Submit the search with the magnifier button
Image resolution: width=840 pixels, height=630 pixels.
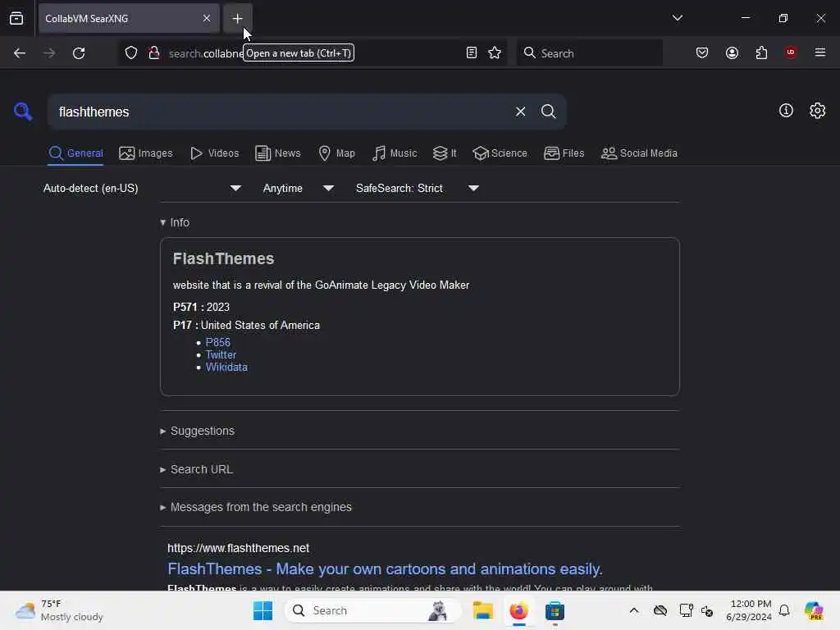(x=548, y=112)
